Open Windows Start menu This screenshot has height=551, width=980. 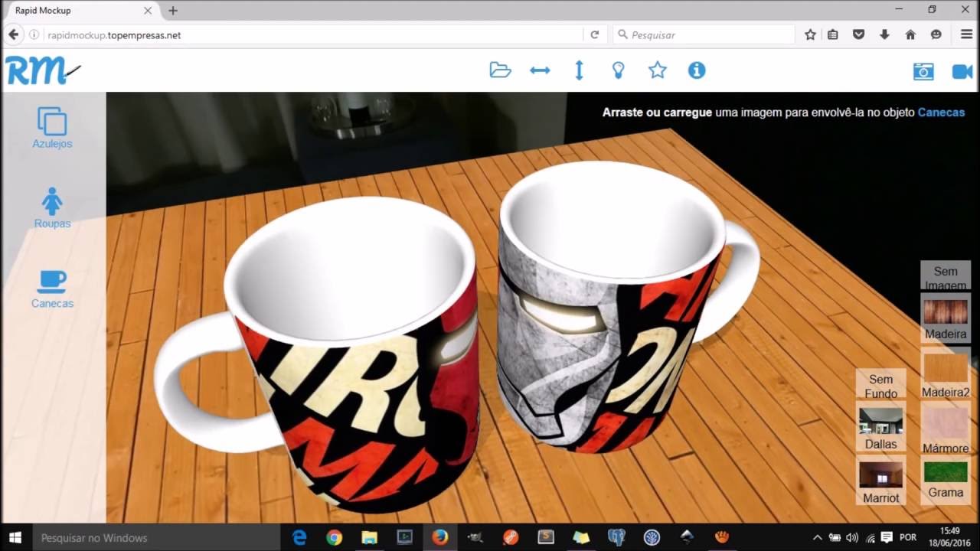(15, 537)
